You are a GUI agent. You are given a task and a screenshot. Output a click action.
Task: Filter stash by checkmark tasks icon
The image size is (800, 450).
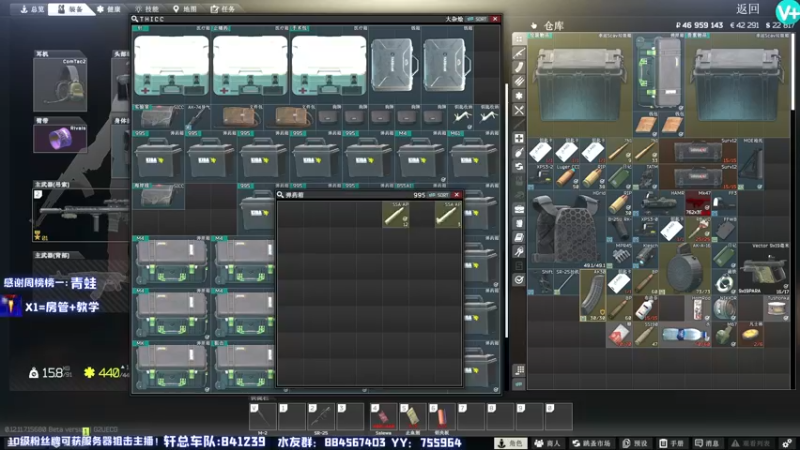(519, 280)
